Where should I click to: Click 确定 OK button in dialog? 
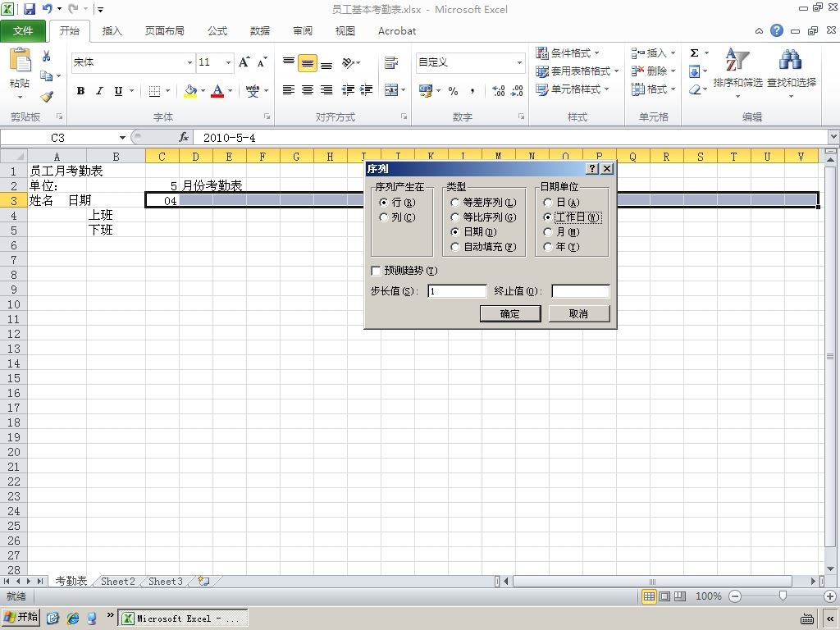[510, 314]
